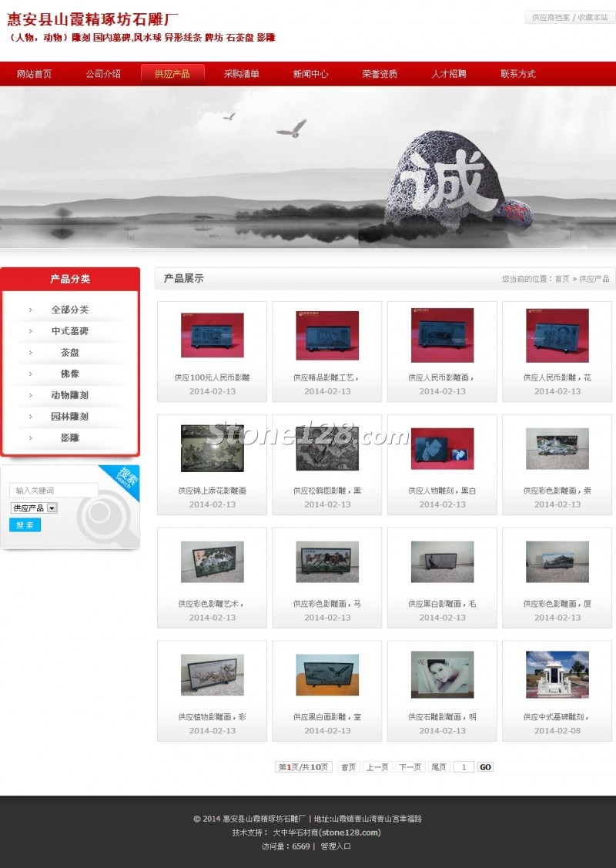Click the 输入关键词 keyword search field
This screenshot has height=868, width=616.
point(53,491)
